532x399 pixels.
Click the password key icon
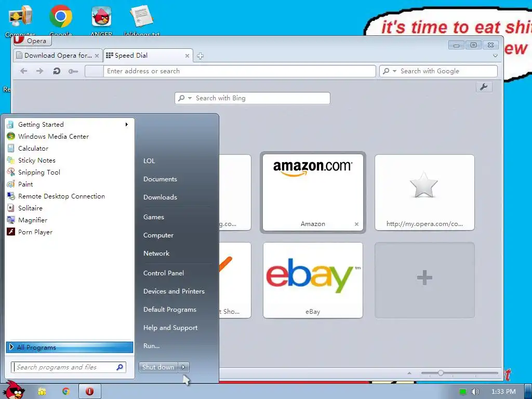pyautogui.click(x=73, y=71)
